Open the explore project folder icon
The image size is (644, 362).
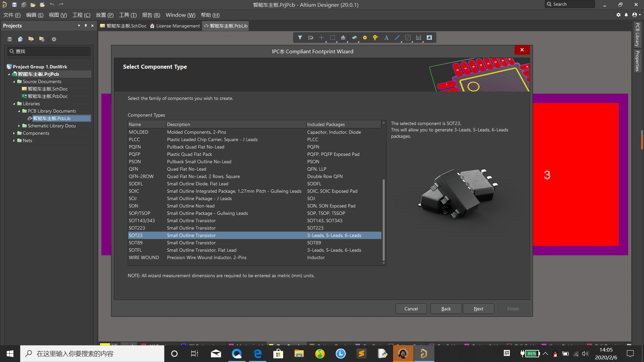pos(31,39)
